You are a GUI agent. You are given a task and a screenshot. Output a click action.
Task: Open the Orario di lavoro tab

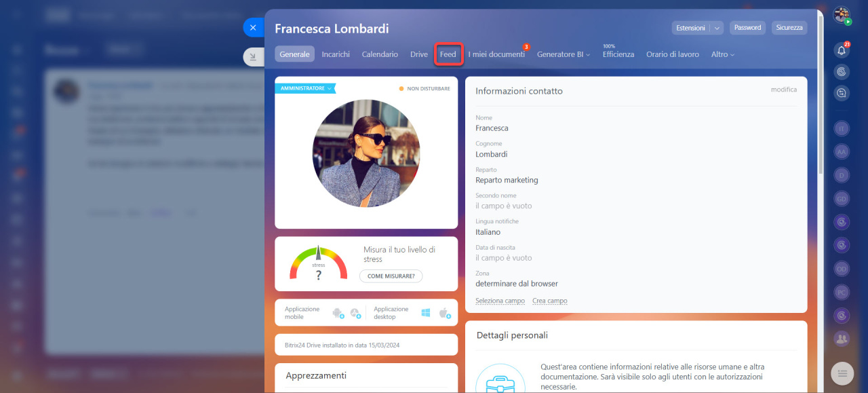[x=673, y=54]
